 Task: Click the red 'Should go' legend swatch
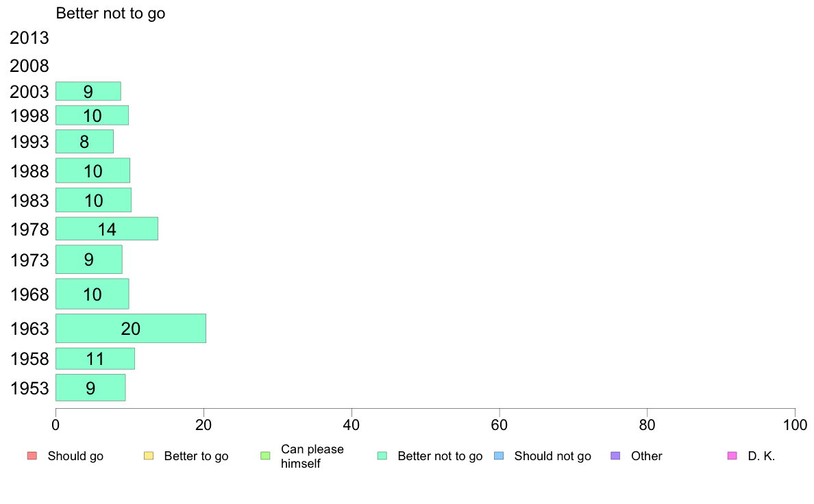click(32, 456)
